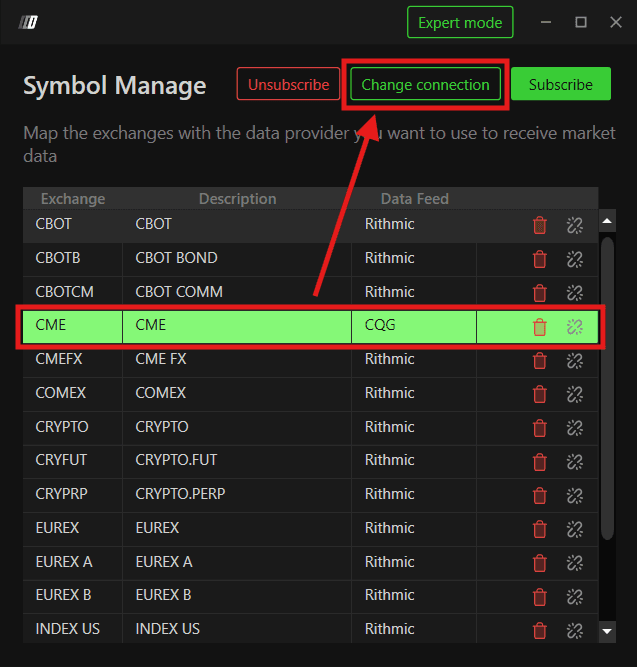Select the CRYPTO.FUT description cell

(237, 461)
